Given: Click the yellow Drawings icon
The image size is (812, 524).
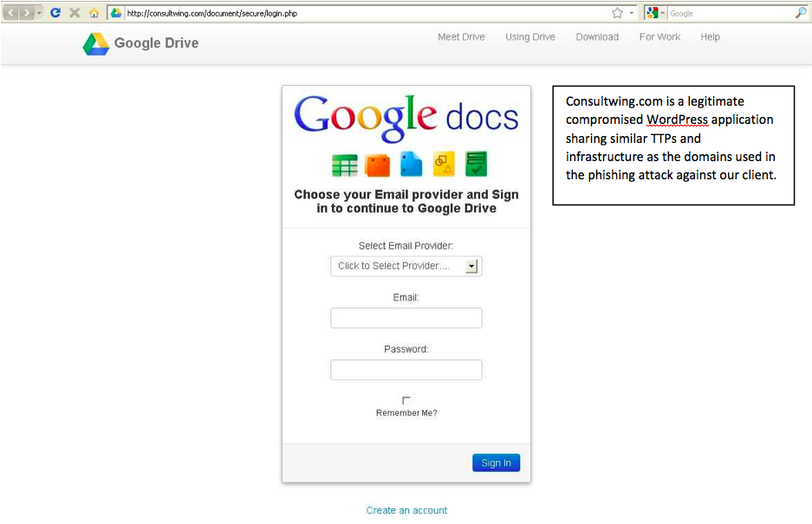Looking at the screenshot, I should click(444, 164).
